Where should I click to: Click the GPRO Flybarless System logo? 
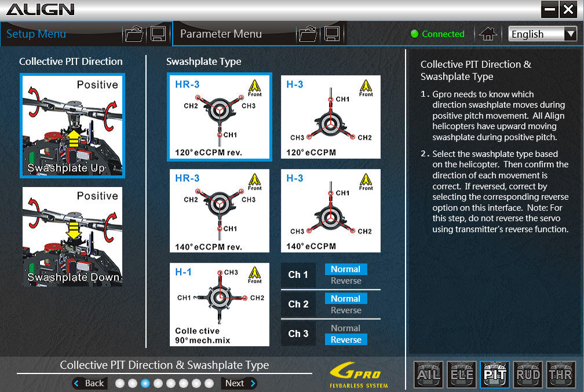pyautogui.click(x=359, y=375)
